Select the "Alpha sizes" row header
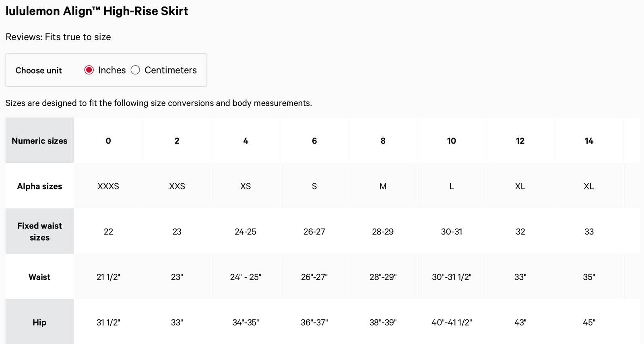The width and height of the screenshot is (644, 344). point(39,186)
